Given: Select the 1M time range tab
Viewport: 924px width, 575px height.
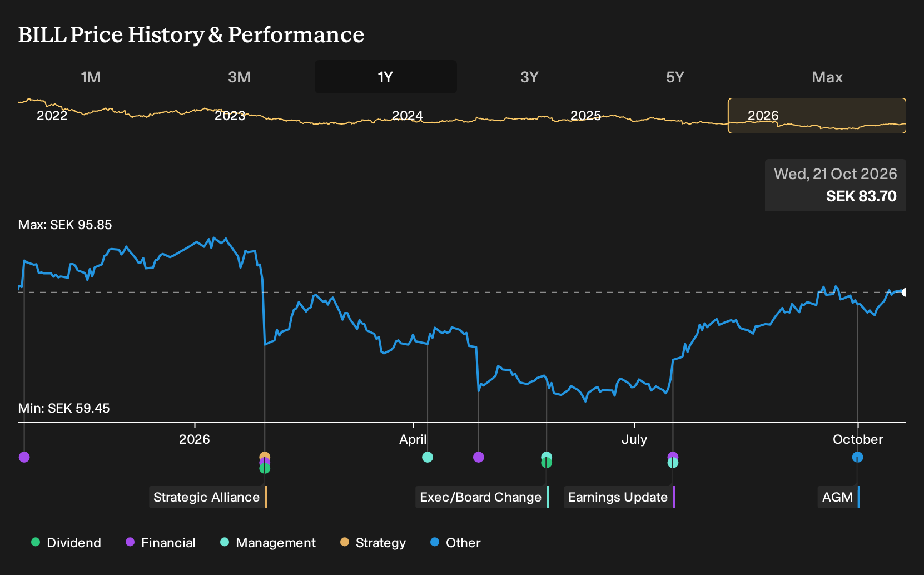Looking at the screenshot, I should point(91,77).
